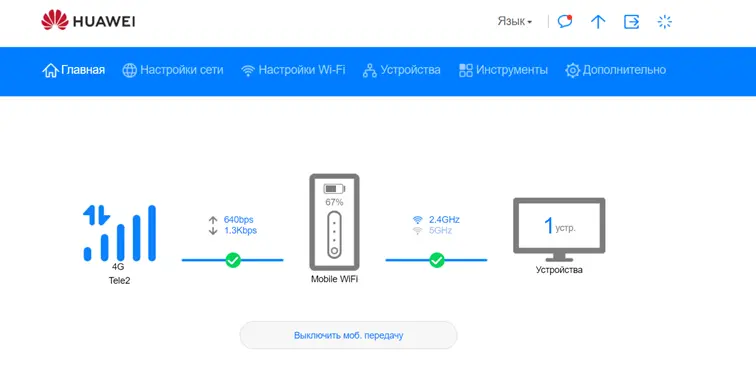Click the dimmed Wi-Fi icon beside 5GHz
756x380 pixels.
pyautogui.click(x=418, y=231)
